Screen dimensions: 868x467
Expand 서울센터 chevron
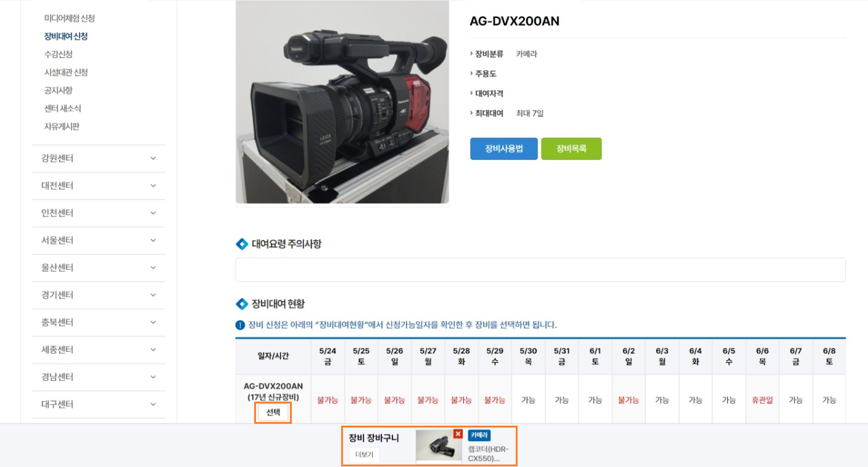(153, 240)
